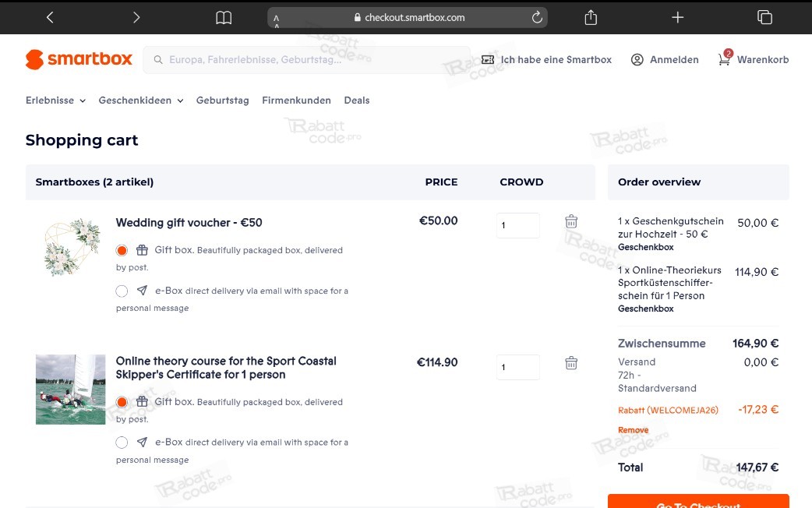This screenshot has width=812, height=508.
Task: Remove the WELCOMEJA26 discount code
Action: pos(633,430)
